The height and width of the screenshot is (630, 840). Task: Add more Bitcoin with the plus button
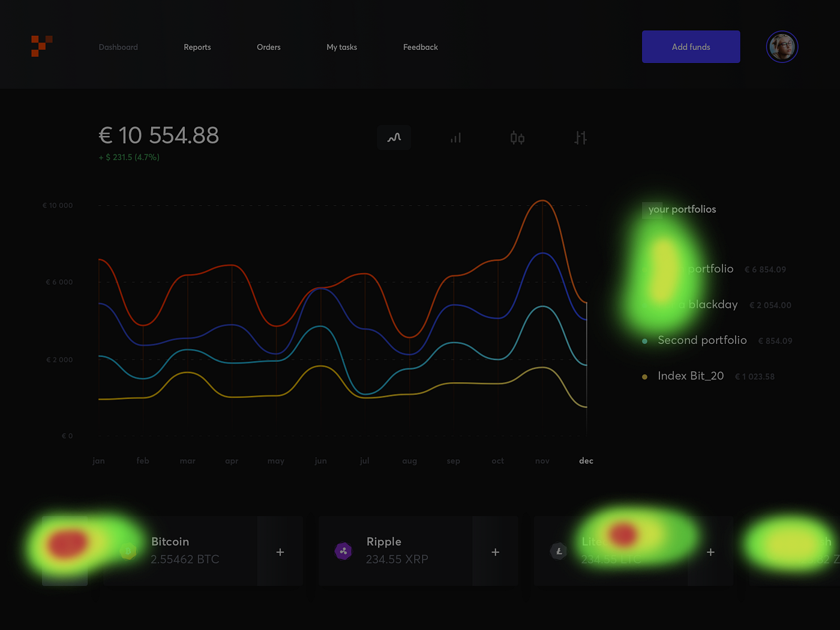(x=280, y=551)
